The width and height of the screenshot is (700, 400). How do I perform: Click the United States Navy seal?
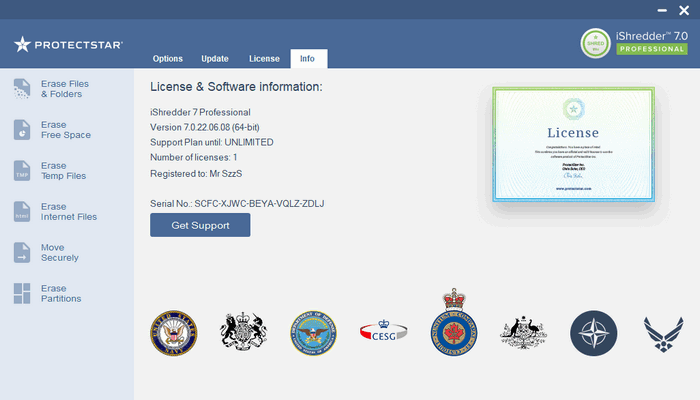174,333
